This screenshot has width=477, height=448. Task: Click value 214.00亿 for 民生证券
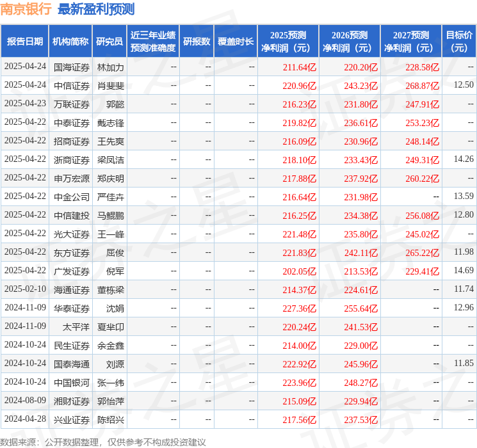300,346
